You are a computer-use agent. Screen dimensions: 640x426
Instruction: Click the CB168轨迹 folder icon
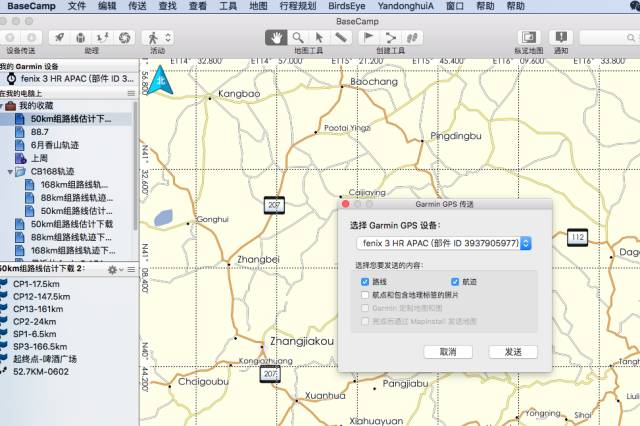coord(20,172)
